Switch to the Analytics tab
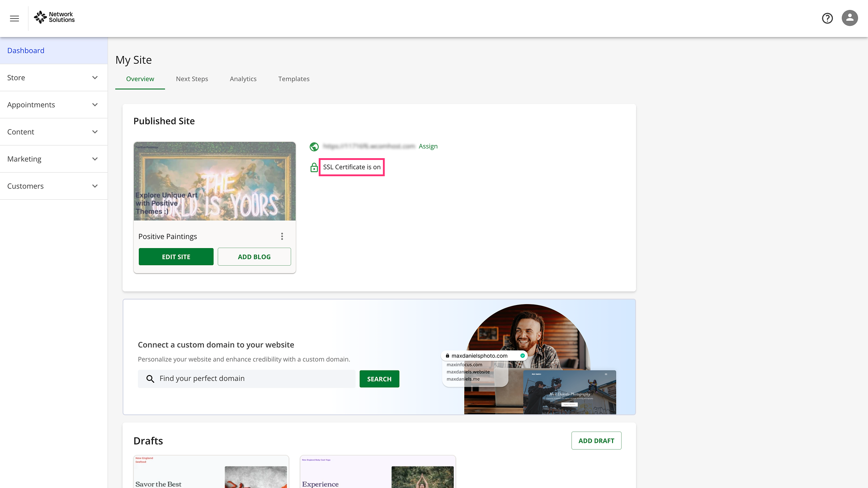Screen dimensions: 868x488 point(243,79)
